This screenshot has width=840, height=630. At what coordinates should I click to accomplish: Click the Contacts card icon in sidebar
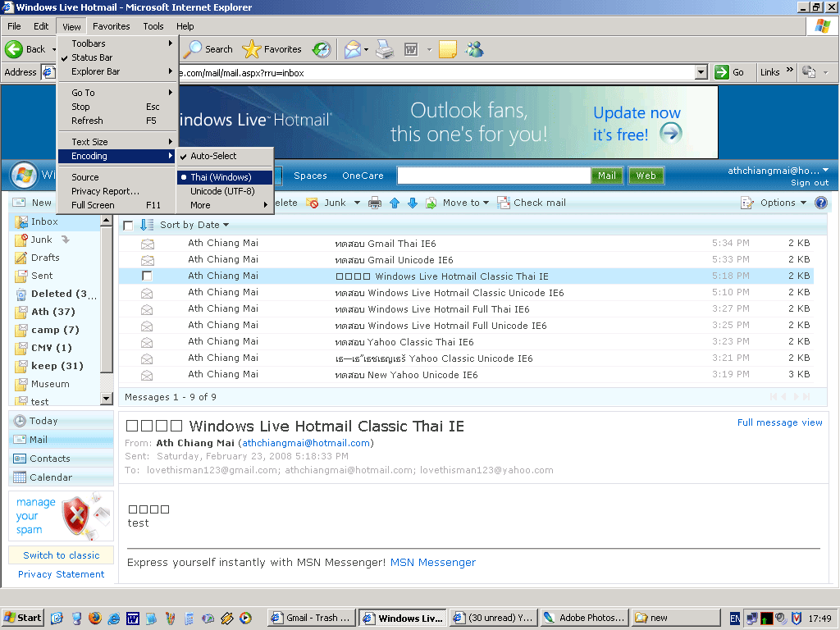(x=20, y=459)
